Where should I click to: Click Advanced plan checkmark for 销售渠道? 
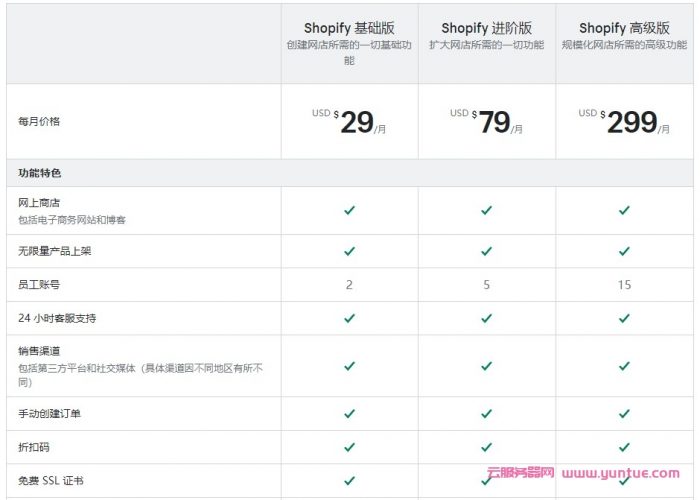click(624, 366)
